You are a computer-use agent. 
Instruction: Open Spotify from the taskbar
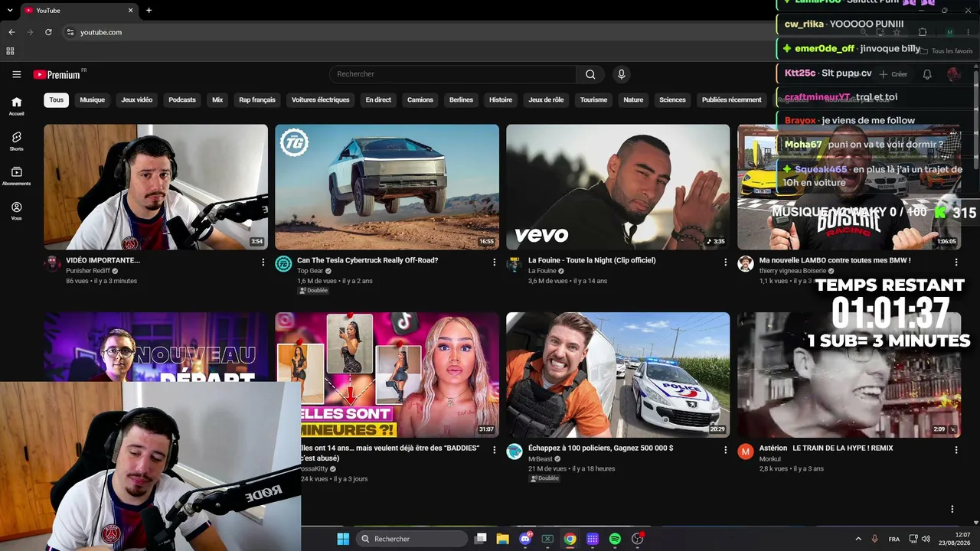click(x=615, y=539)
